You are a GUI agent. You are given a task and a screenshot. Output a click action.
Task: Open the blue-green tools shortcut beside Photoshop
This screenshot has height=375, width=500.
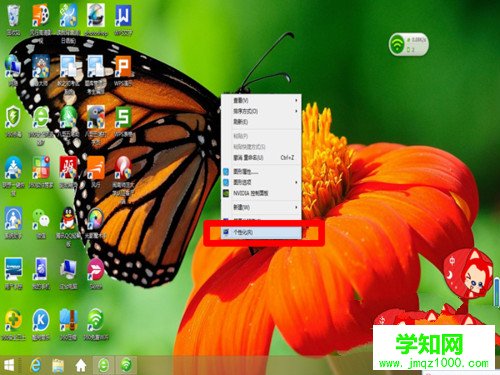click(68, 16)
